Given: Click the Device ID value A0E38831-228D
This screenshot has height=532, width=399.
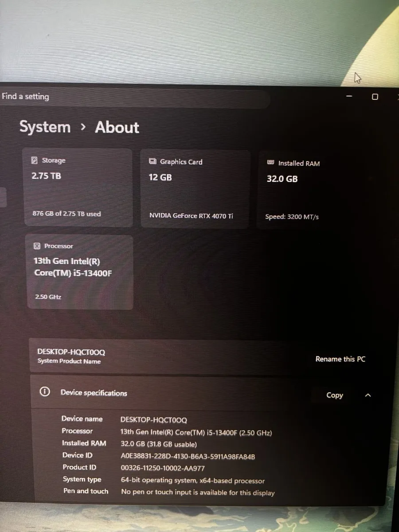Looking at the screenshot, I should click(188, 456).
